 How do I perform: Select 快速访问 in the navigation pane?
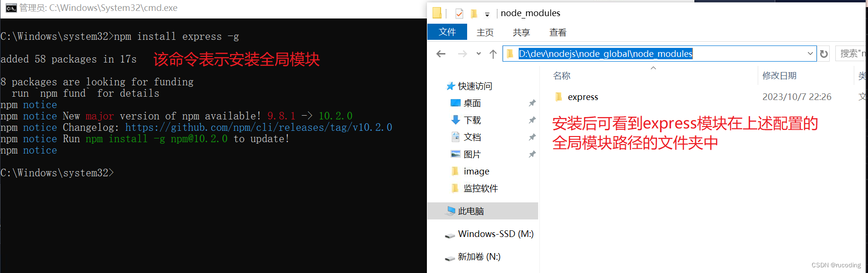pyautogui.click(x=475, y=86)
